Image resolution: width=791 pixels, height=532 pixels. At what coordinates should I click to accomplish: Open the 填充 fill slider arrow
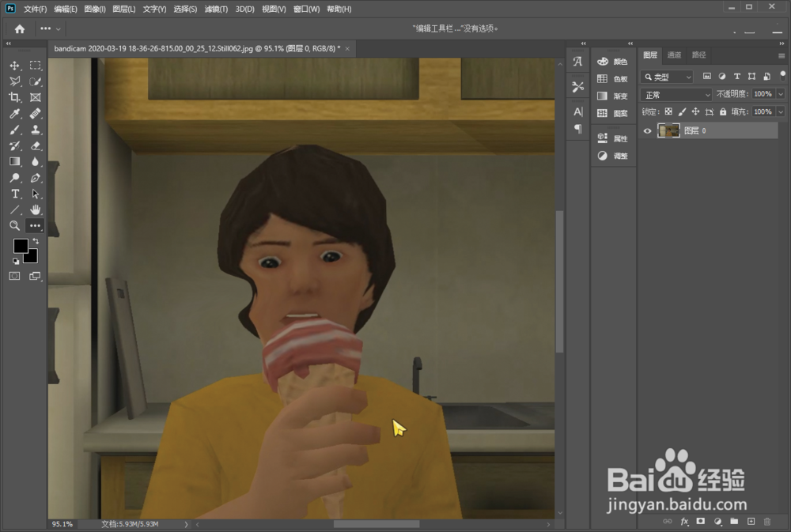tap(781, 111)
